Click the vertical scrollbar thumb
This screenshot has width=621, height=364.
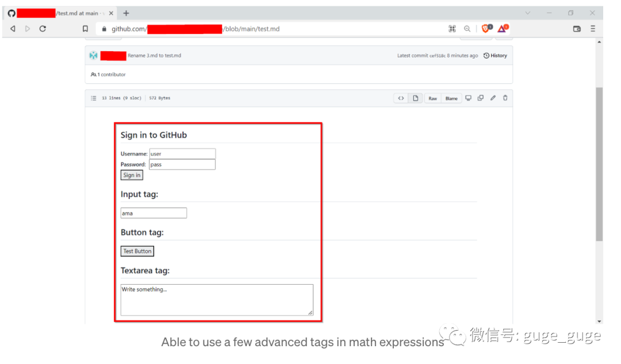pyautogui.click(x=599, y=164)
